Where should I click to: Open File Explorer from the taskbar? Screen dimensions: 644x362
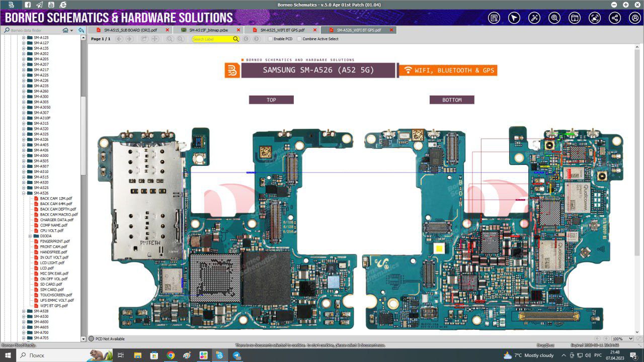click(x=137, y=355)
